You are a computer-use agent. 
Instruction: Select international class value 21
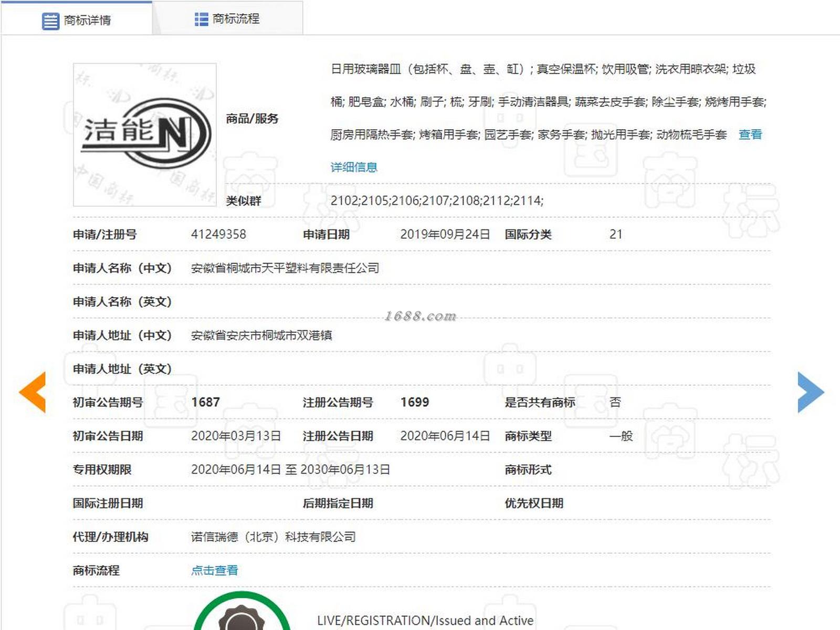[x=616, y=234]
